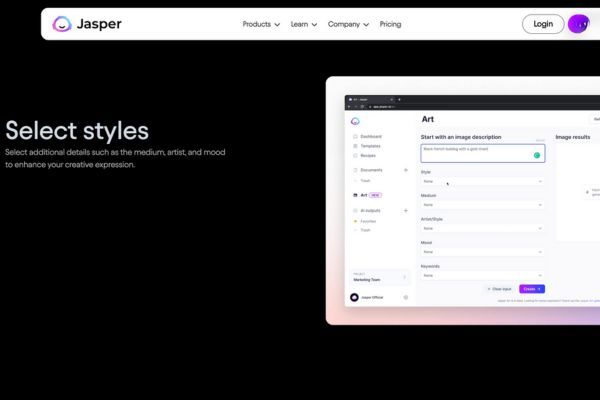This screenshot has height=400, width=600.
Task: Open Trash listed under Documents
Action: tap(365, 181)
